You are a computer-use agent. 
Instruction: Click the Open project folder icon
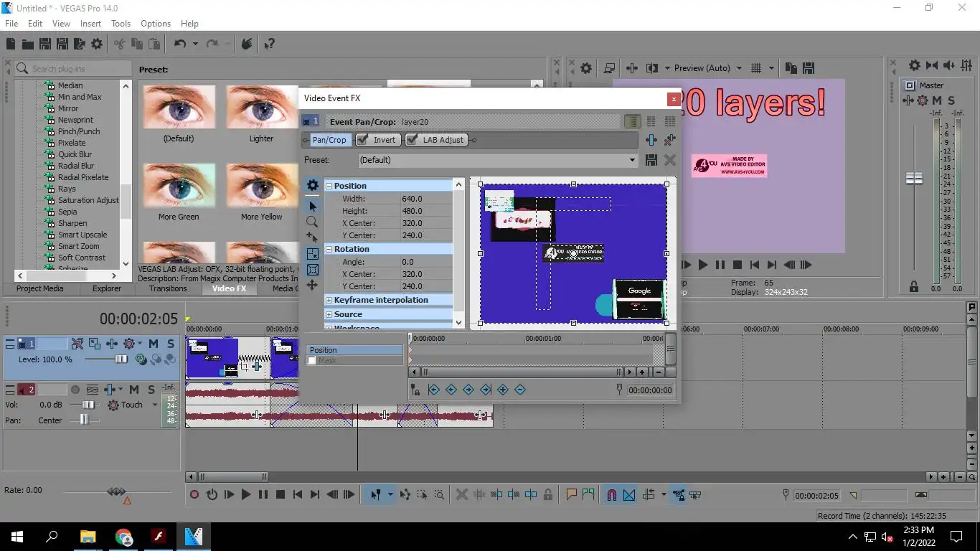[x=28, y=44]
